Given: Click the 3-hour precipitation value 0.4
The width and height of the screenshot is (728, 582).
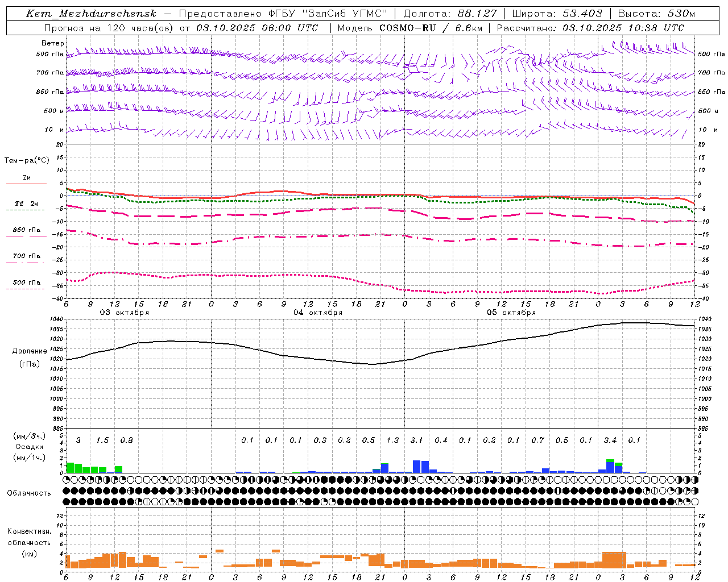Looking at the screenshot, I should tap(441, 440).
